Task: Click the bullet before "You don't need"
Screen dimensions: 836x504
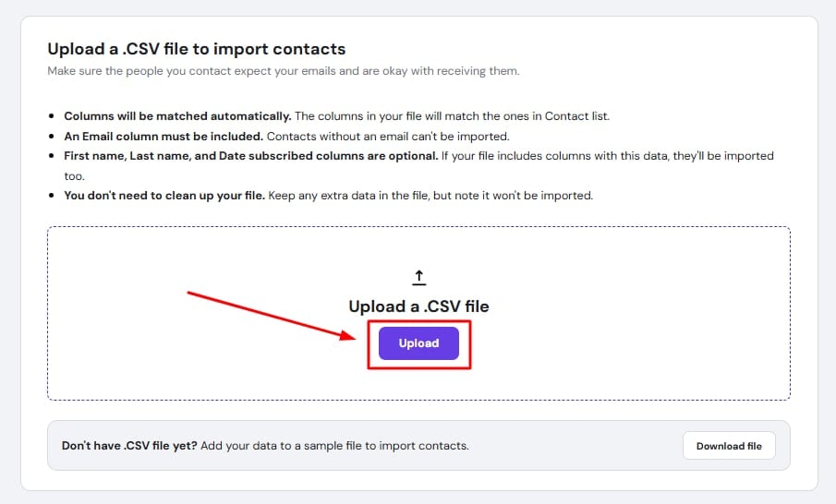Action: [x=52, y=196]
